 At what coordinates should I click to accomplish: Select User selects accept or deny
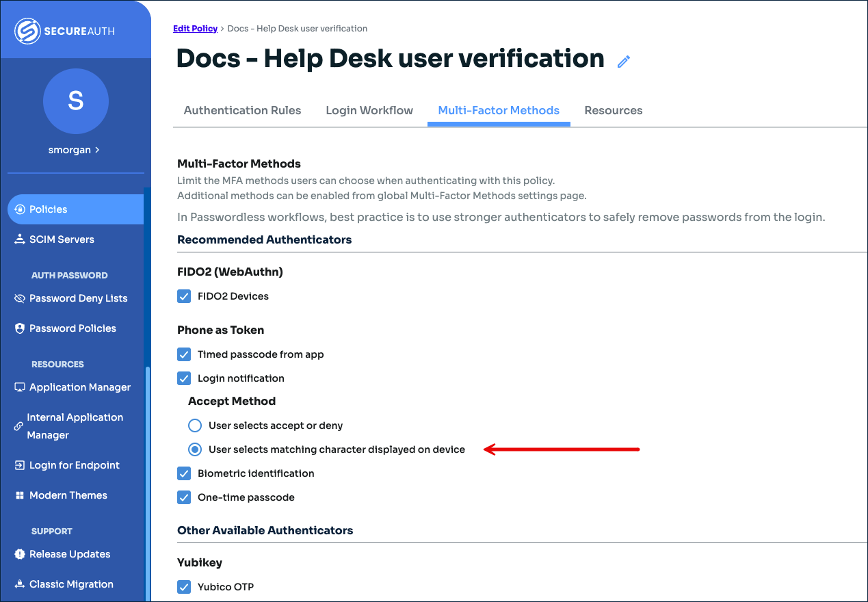click(195, 426)
